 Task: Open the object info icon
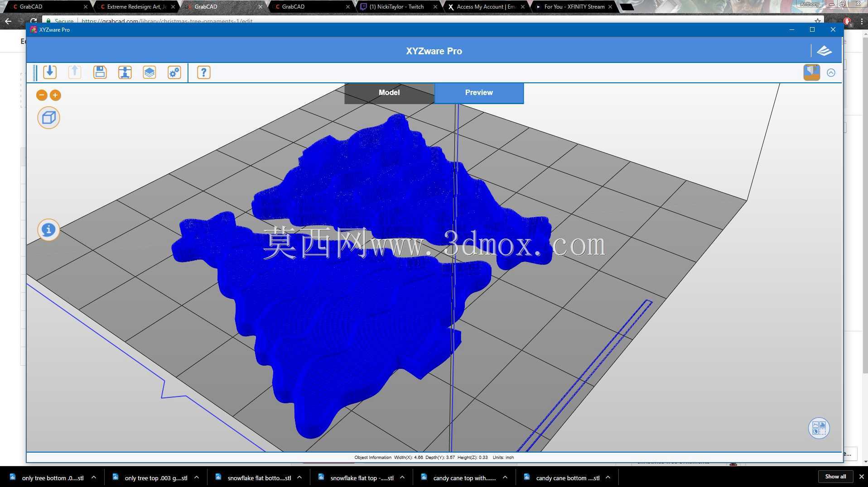[x=48, y=230]
